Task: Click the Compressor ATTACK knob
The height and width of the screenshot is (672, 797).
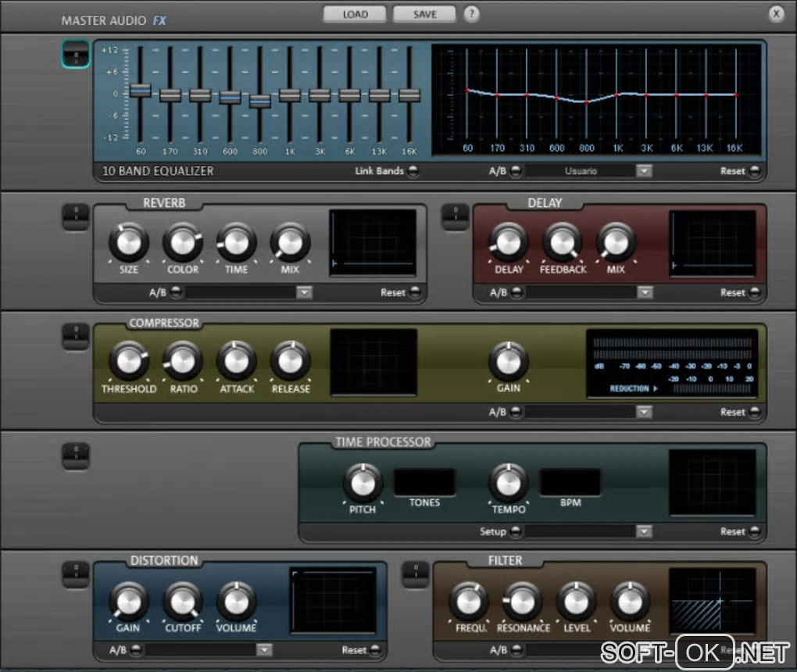Action: (x=236, y=362)
